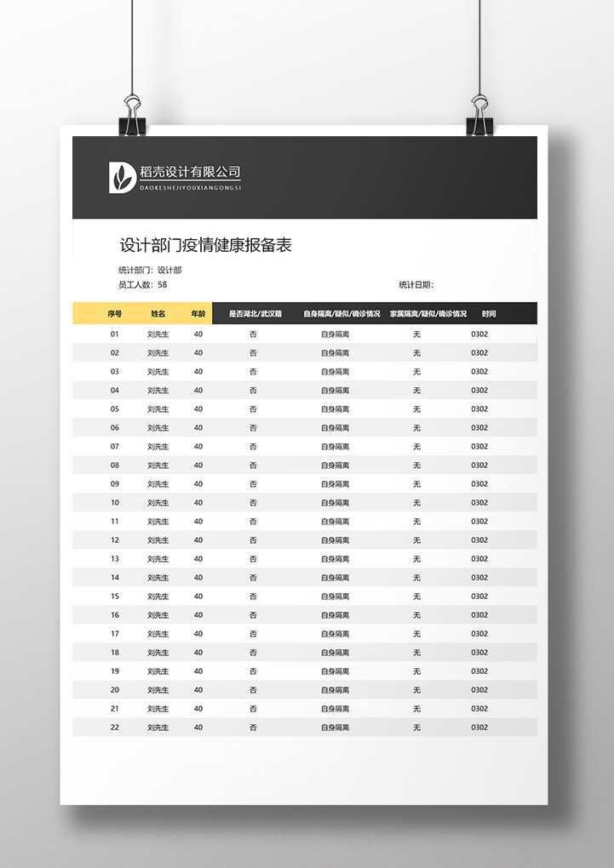614x868 pixels.
Task: Click the 家属隔离/疑似/确诊情况 column header
Action: 428,314
